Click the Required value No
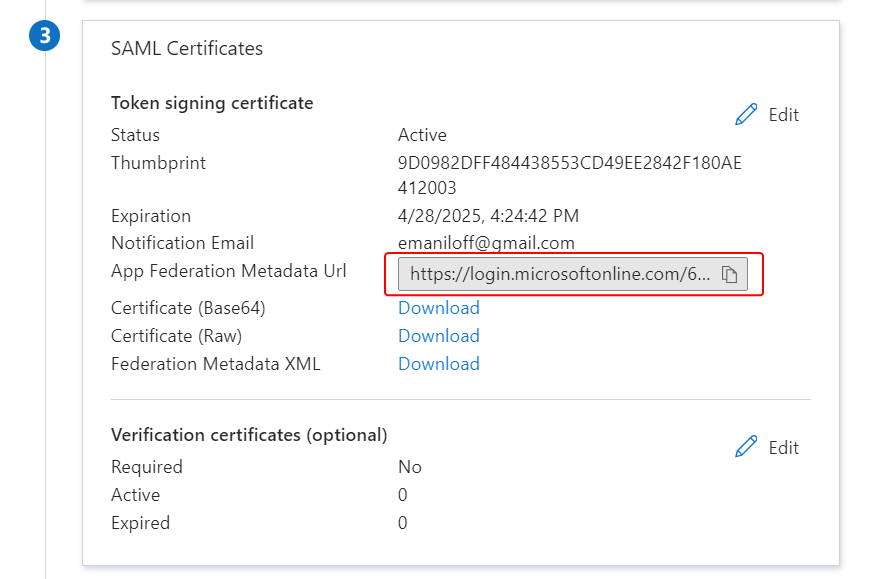The height and width of the screenshot is (579, 875). tap(410, 467)
